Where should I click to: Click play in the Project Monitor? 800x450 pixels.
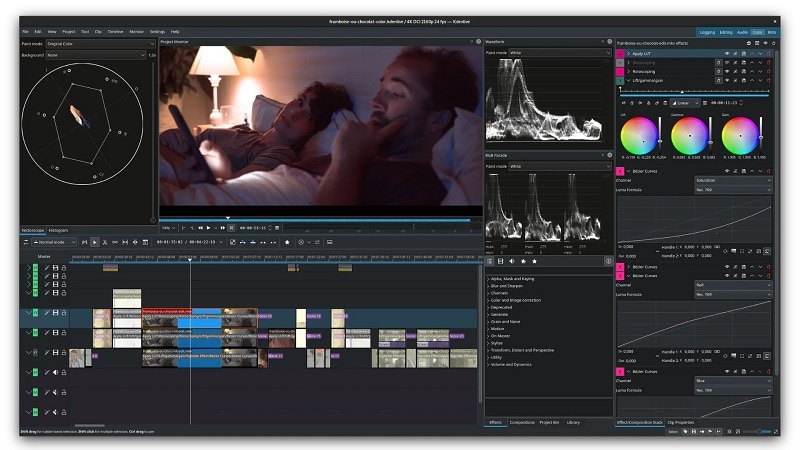(x=208, y=228)
